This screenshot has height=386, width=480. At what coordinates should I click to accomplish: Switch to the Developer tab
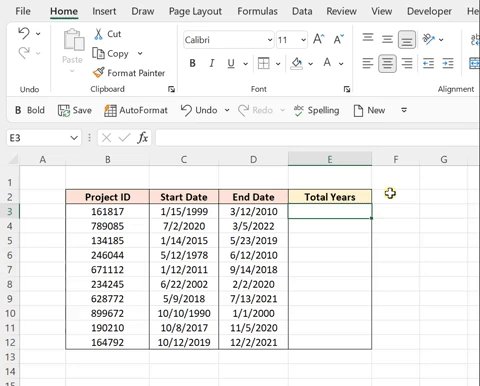click(x=429, y=11)
